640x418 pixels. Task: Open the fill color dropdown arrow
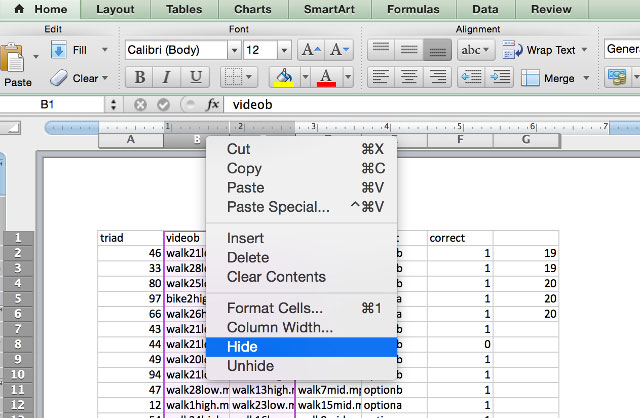click(x=305, y=77)
